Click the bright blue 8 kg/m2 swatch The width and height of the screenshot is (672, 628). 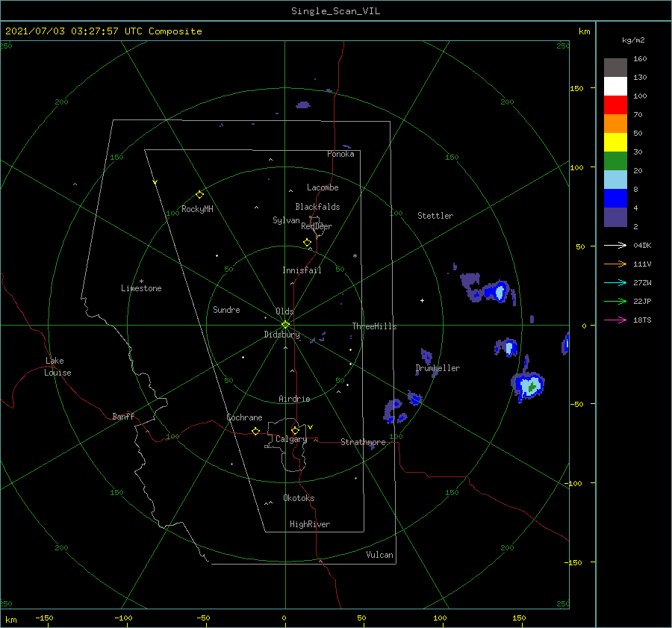coord(615,198)
